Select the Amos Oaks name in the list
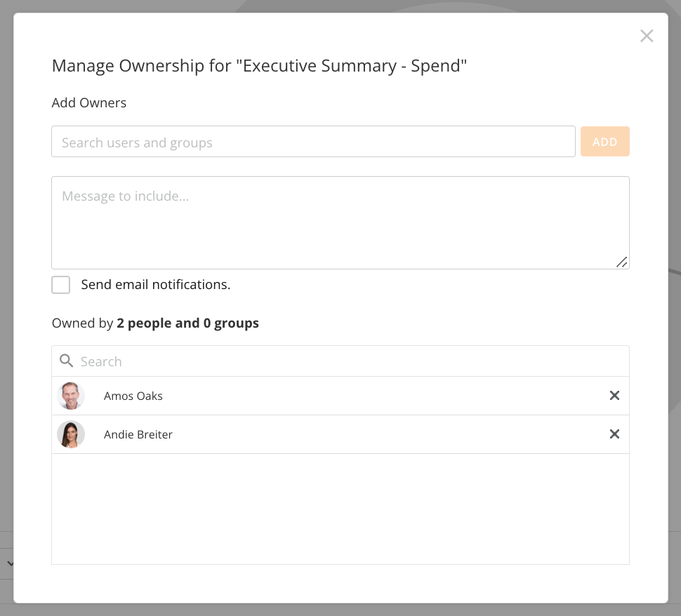Image resolution: width=681 pixels, height=616 pixels. pos(133,396)
